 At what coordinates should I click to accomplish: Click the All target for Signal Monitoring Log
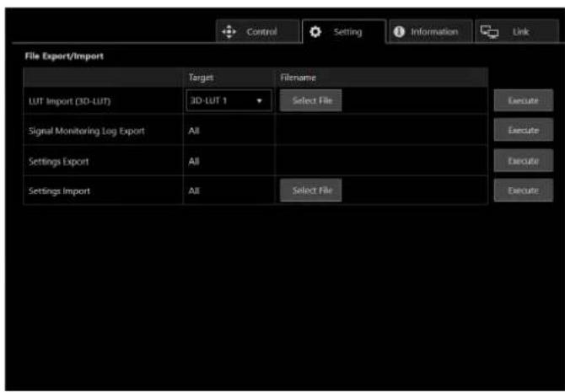tap(194, 131)
